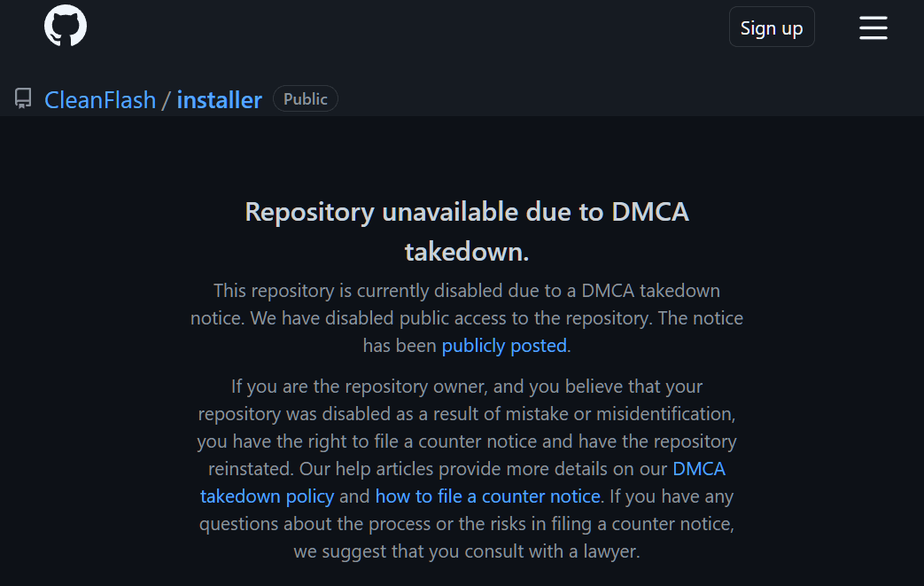Open the "takedown policy" help article link

[268, 496]
